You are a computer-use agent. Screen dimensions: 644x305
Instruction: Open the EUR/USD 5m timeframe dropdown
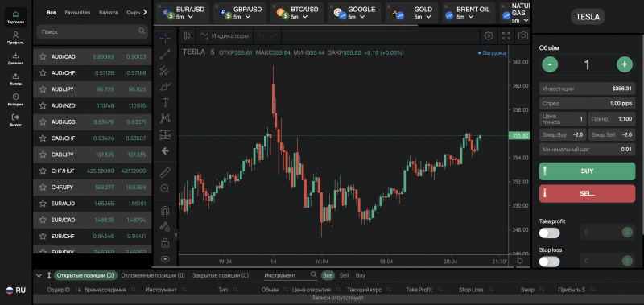[x=191, y=17]
